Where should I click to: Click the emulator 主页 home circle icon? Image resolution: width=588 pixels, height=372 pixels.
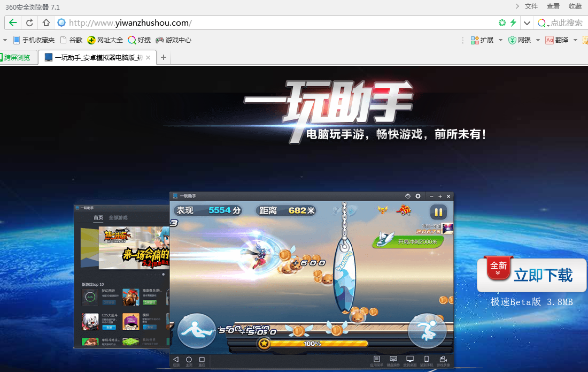pyautogui.click(x=189, y=361)
